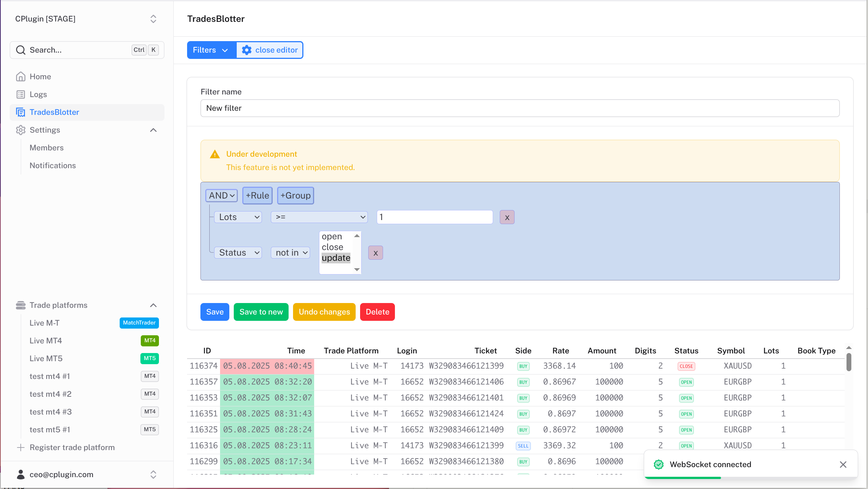Click the MatchTrader badge
Viewport: 868px width, 489px height.
(139, 323)
